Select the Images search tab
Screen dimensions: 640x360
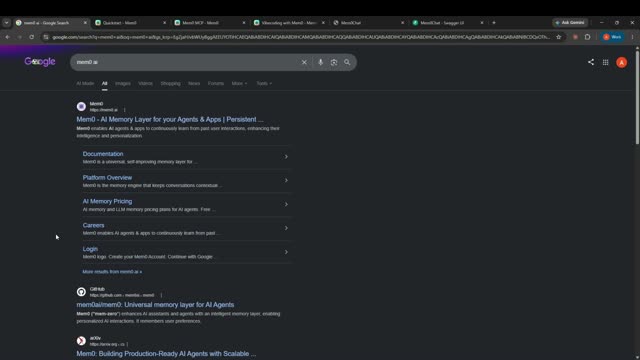(x=123, y=83)
